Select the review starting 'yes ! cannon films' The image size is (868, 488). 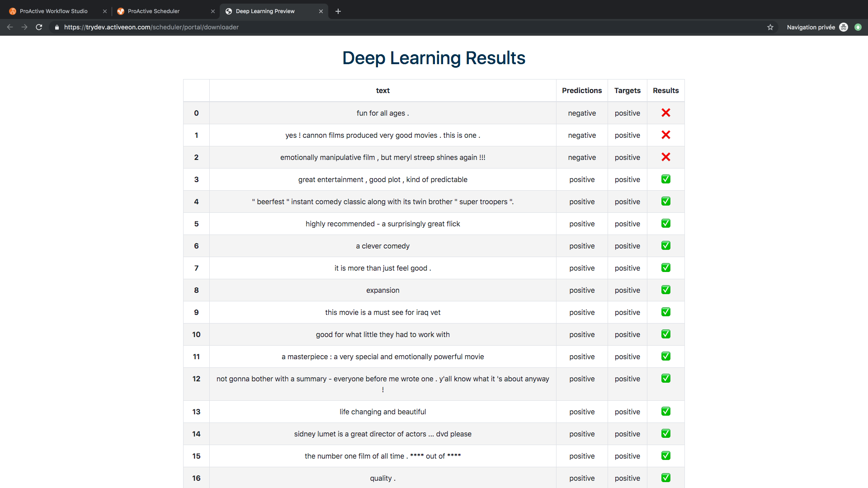(x=383, y=135)
